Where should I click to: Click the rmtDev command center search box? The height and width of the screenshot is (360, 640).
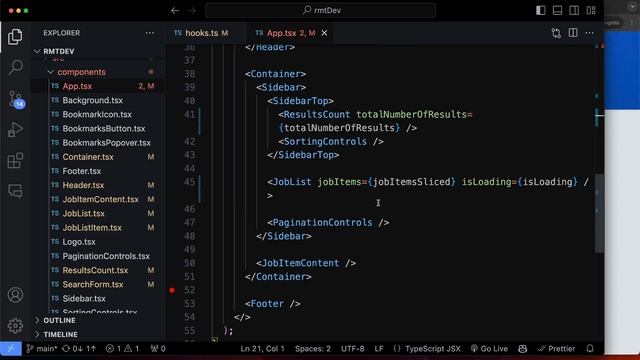click(x=320, y=11)
